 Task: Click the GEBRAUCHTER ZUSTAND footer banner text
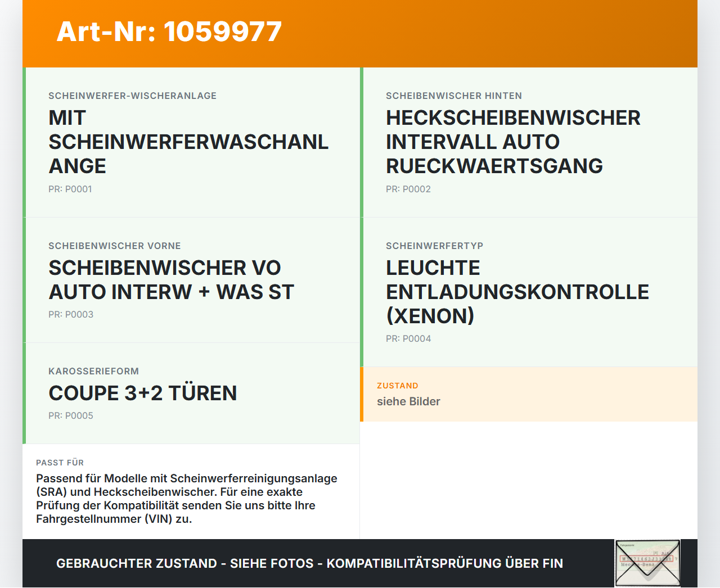click(x=309, y=563)
